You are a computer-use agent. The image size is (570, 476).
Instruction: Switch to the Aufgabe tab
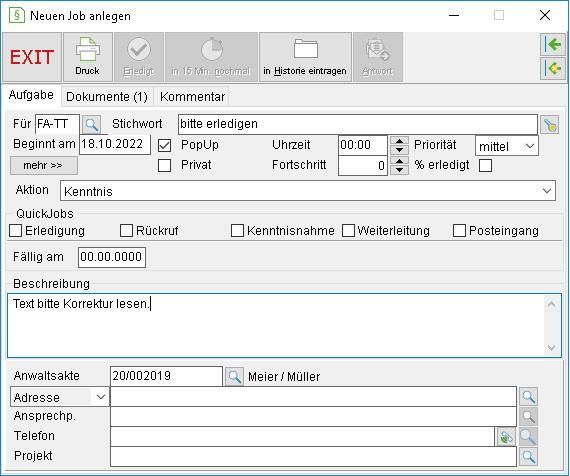(x=31, y=95)
